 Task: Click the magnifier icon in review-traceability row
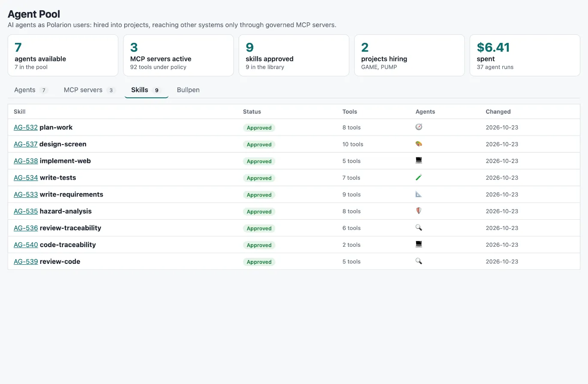click(419, 227)
